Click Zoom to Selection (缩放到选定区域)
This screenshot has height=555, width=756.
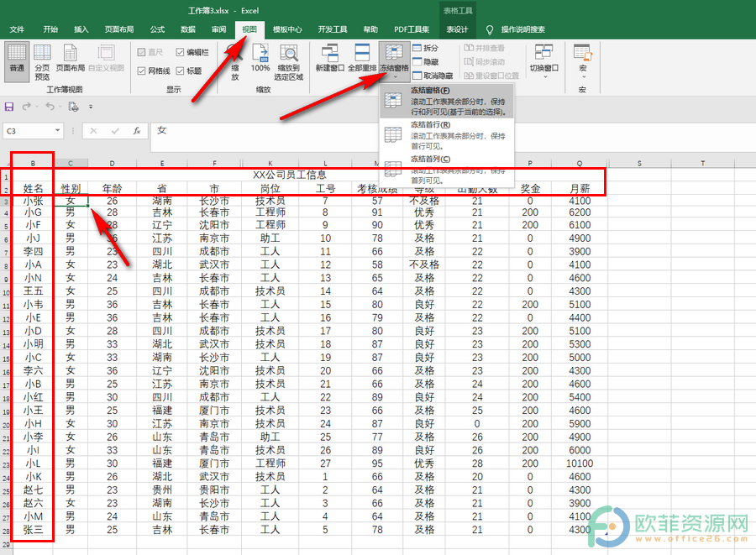288,61
